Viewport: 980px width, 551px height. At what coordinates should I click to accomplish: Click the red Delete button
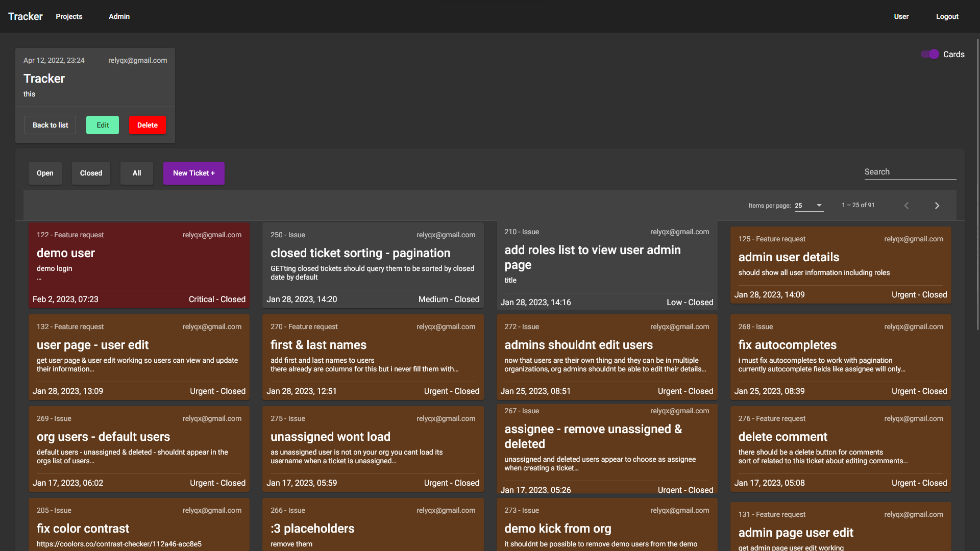(x=148, y=125)
